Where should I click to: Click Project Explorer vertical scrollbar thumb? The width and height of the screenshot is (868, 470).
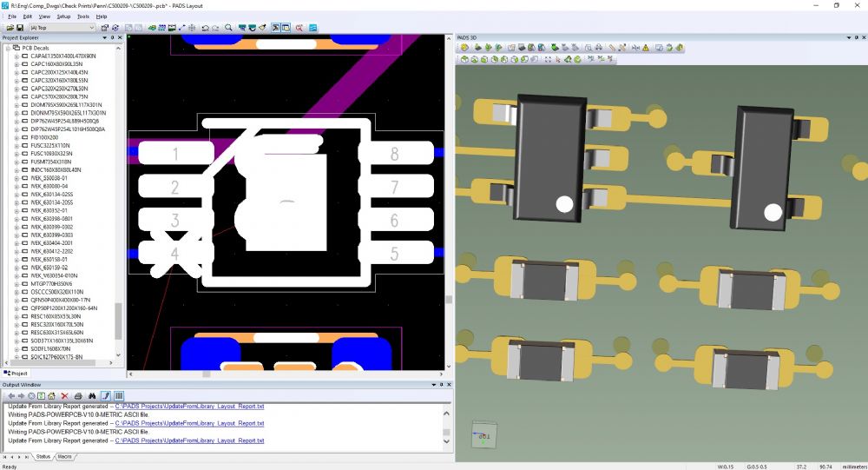pyautogui.click(x=118, y=321)
